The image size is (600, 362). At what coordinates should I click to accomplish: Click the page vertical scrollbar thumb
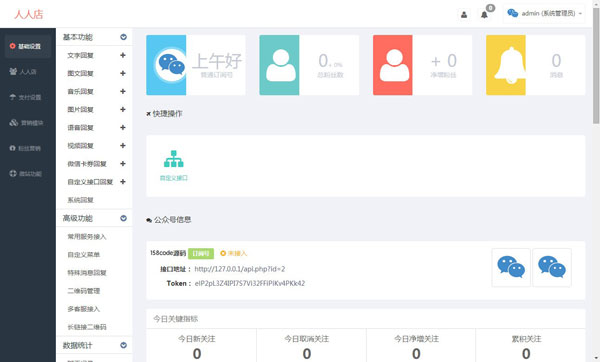point(596,65)
